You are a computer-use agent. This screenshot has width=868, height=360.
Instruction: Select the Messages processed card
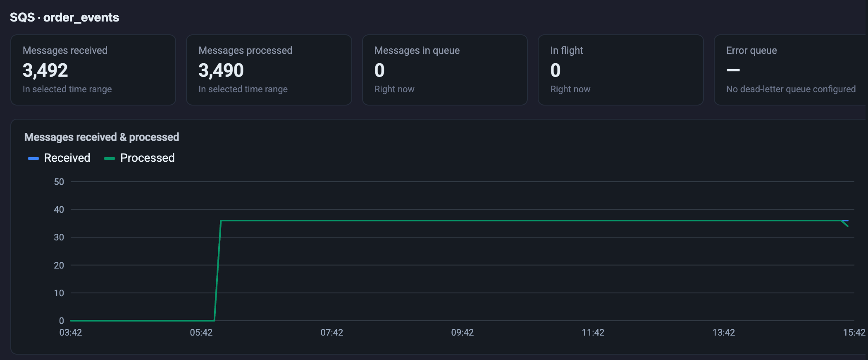(x=269, y=70)
